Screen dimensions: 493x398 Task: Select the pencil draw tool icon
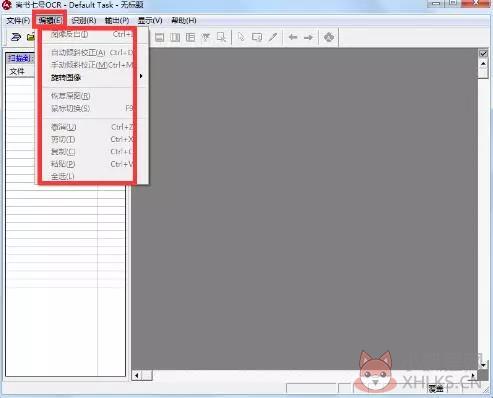pyautogui.click(x=273, y=37)
